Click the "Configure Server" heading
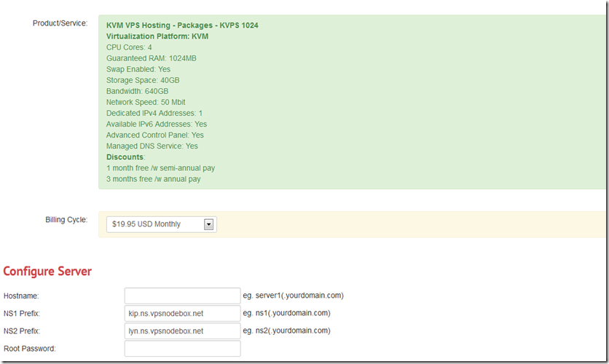The height and width of the screenshot is (364, 609). (47, 271)
